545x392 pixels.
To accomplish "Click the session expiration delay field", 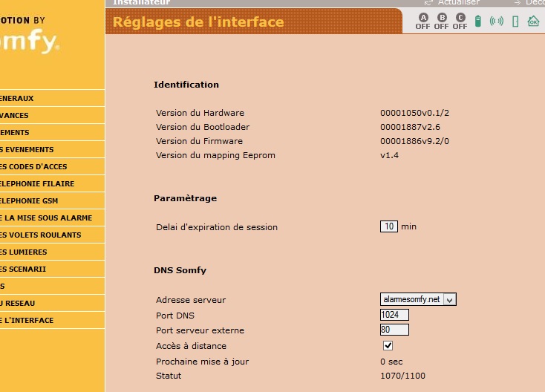I will 388,226.
